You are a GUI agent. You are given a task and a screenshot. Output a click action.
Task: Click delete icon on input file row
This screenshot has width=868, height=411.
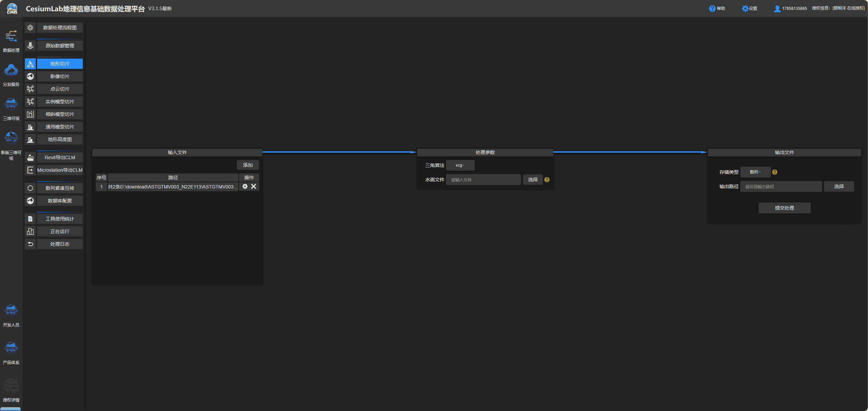click(253, 186)
